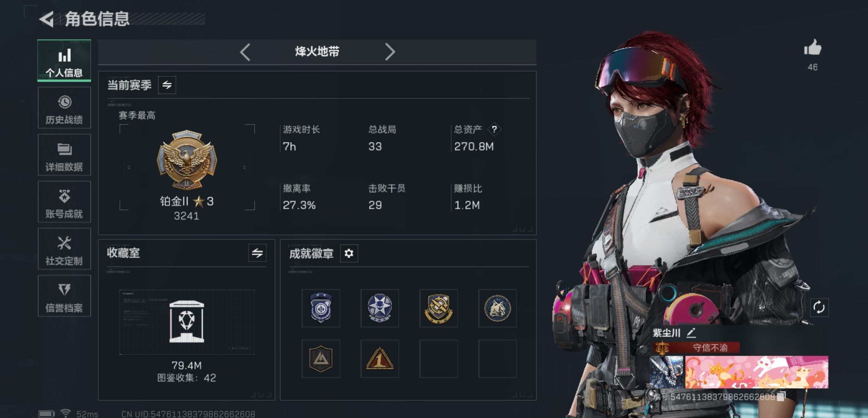Click the pink cat banner card
The height and width of the screenshot is (418, 868).
[757, 372]
